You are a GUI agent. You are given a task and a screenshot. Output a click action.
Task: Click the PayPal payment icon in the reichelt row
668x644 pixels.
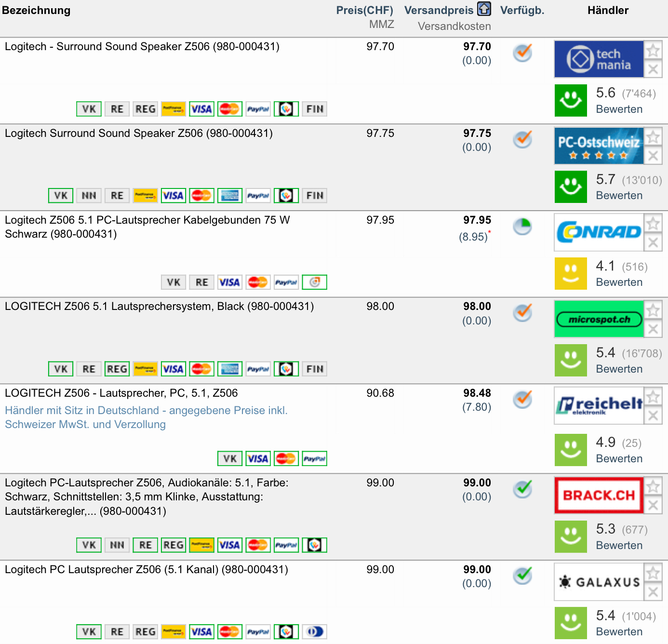(314, 458)
